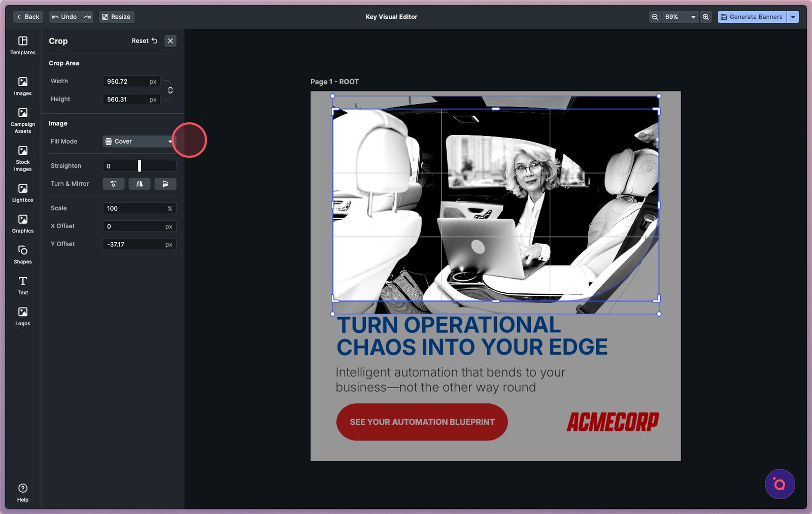The image size is (812, 514).
Task: Click the Generate Banners button
Action: click(752, 17)
